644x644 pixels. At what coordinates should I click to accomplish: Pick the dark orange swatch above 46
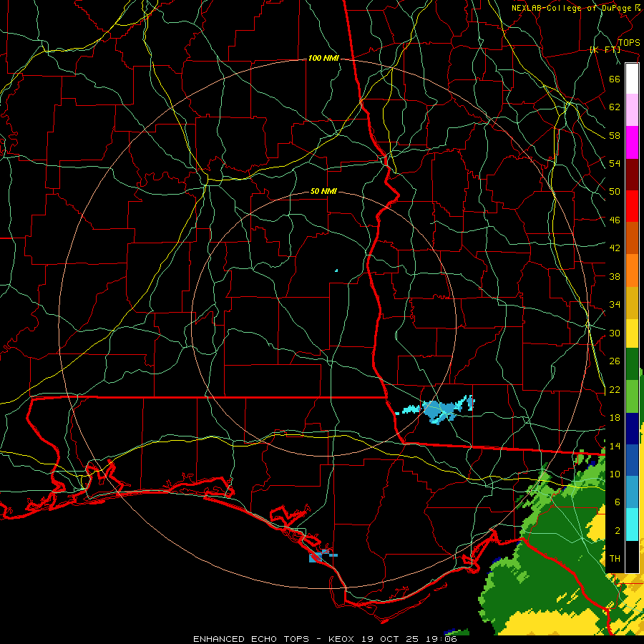(x=632, y=238)
